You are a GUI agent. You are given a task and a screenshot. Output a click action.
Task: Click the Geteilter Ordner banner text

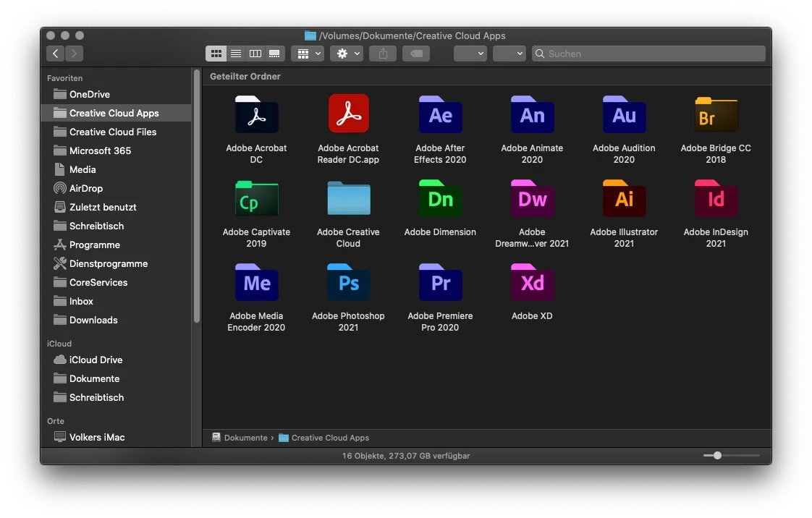245,76
